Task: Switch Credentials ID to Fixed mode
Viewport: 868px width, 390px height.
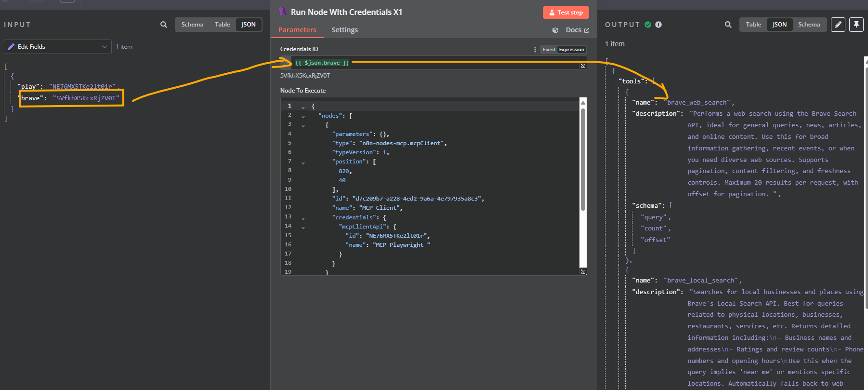Action: pyautogui.click(x=549, y=50)
